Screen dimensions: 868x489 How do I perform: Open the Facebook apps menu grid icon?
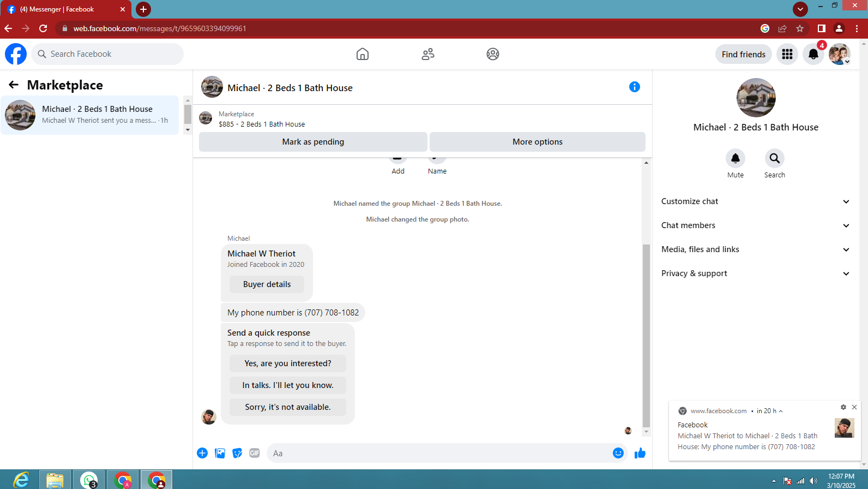pos(787,54)
